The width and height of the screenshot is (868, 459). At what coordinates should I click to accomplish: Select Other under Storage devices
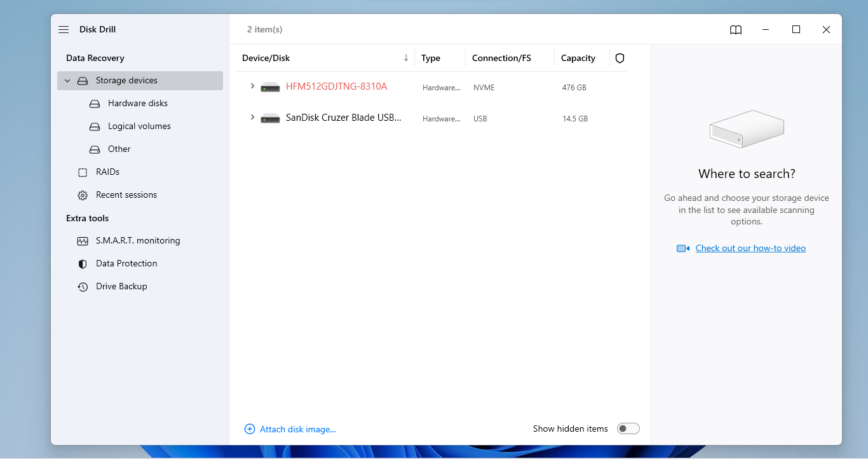[119, 149]
